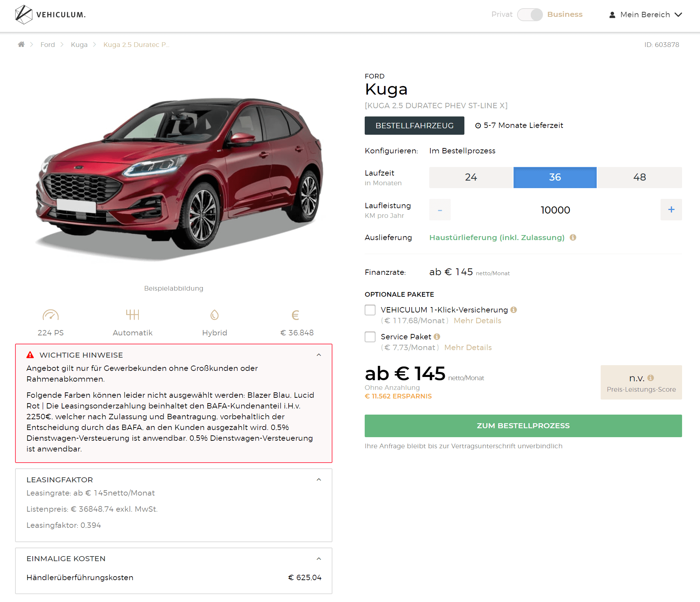Click the 224 PS speedometer icon
Viewport: 700px width, 602px height.
pos(51,315)
